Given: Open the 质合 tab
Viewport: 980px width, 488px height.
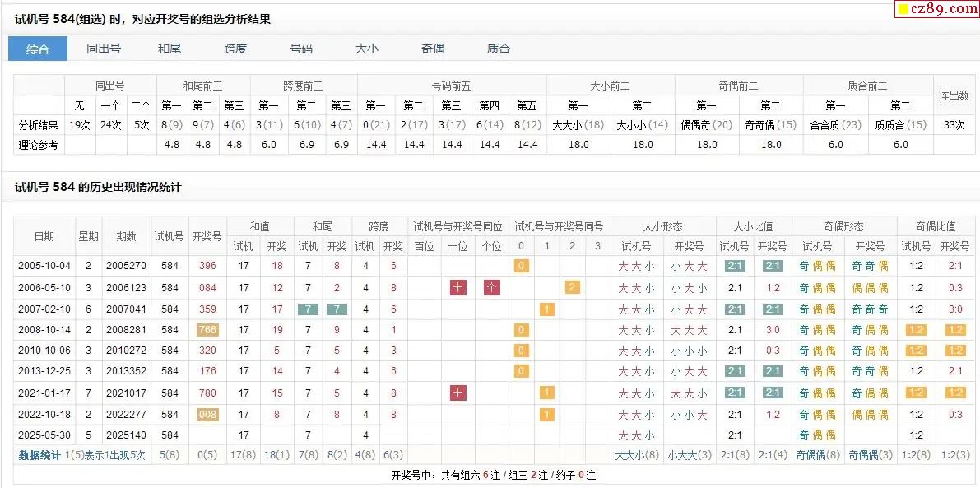Looking at the screenshot, I should [x=498, y=49].
